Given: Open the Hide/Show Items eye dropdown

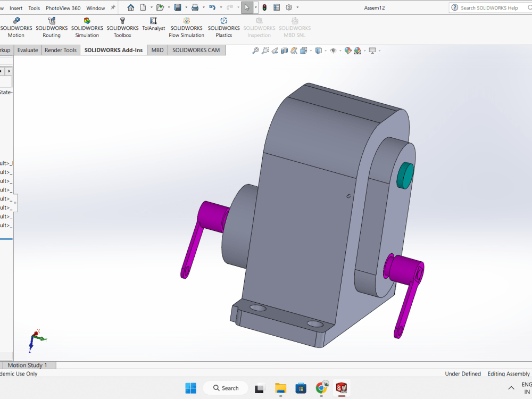Looking at the screenshot, I should pos(340,50).
